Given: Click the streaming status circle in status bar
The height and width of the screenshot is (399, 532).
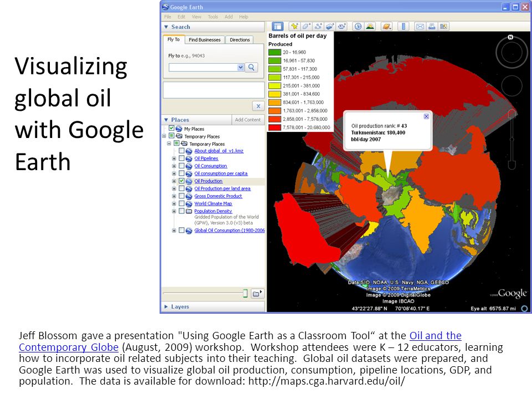Looking at the screenshot, I should [x=525, y=309].
